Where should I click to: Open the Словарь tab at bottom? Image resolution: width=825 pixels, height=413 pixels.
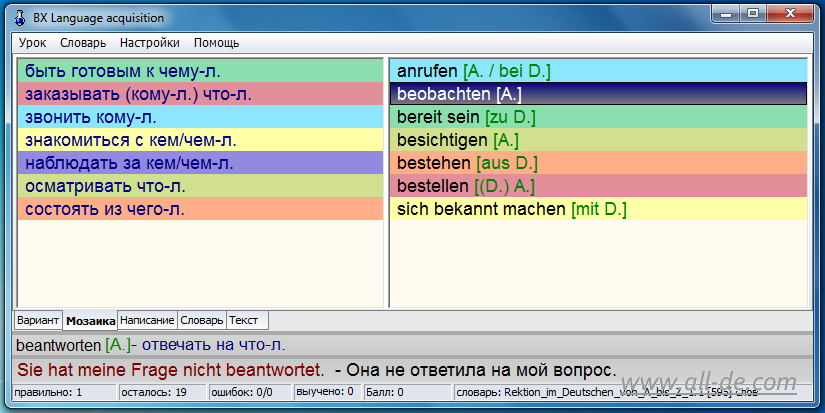click(x=202, y=320)
